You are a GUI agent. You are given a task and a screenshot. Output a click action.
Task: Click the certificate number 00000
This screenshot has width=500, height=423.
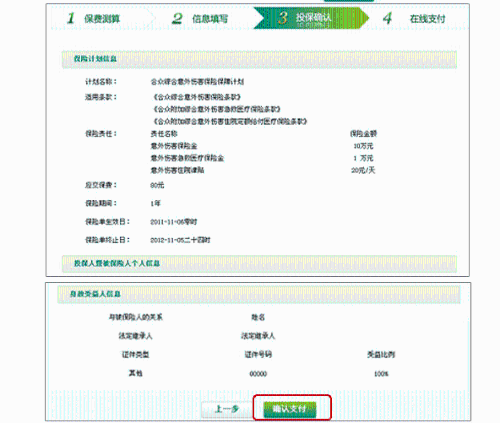point(258,374)
